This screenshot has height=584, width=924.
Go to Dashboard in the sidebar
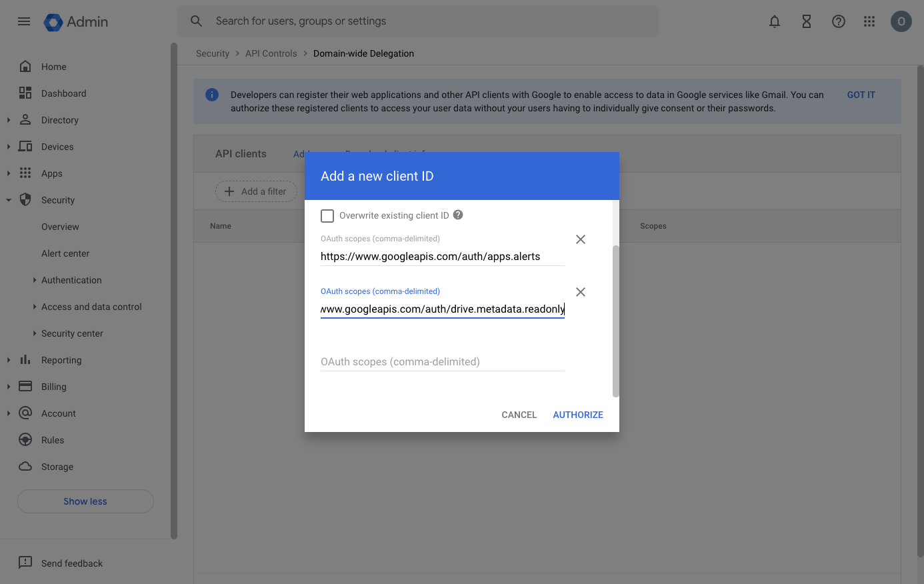[x=63, y=93]
